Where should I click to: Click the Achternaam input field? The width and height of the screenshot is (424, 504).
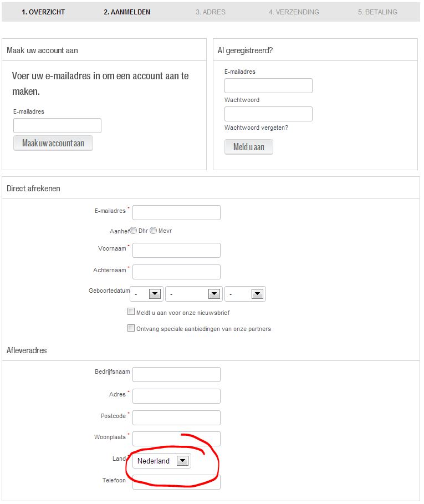[176, 272]
